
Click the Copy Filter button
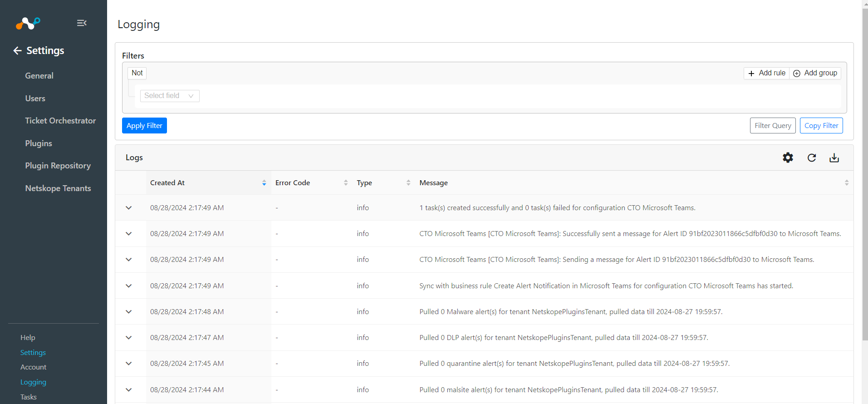[x=821, y=126]
